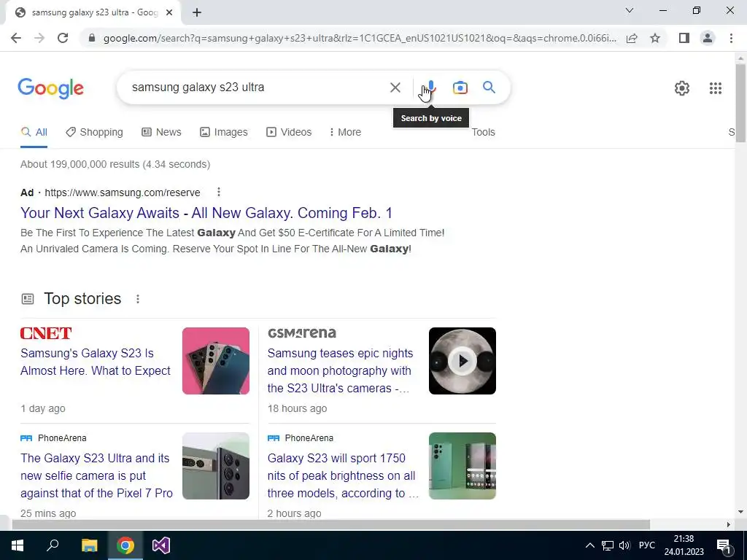
Task: Click the volume speaker tray icon
Action: click(x=624, y=545)
